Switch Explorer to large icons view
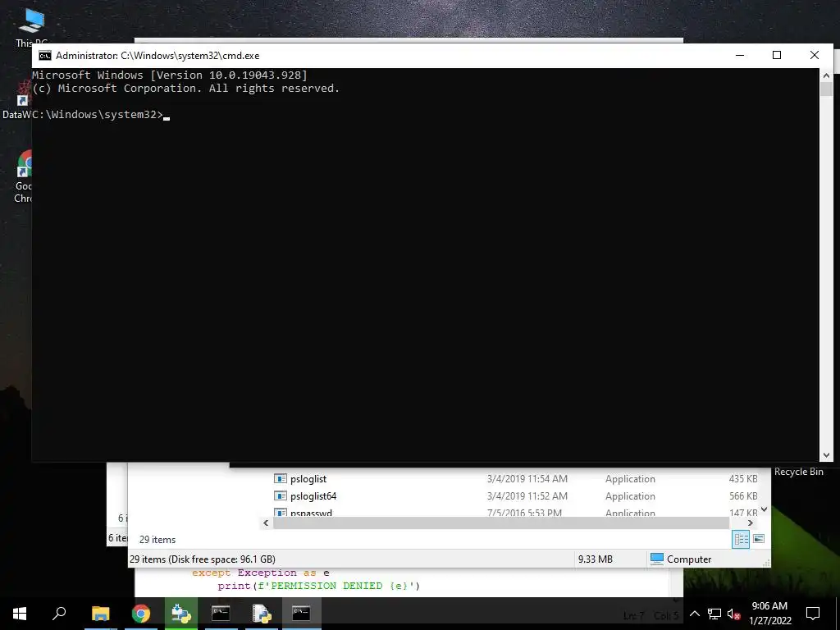The height and width of the screenshot is (630, 840). [x=759, y=539]
